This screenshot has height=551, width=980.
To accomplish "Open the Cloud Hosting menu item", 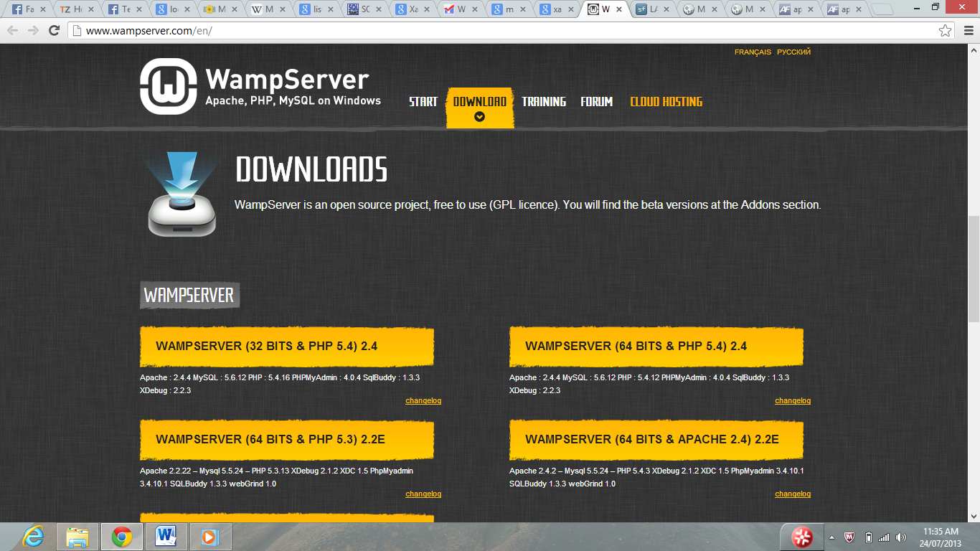I will 666,102.
